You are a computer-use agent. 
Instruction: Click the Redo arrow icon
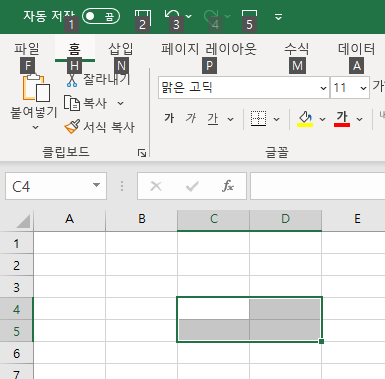point(211,16)
